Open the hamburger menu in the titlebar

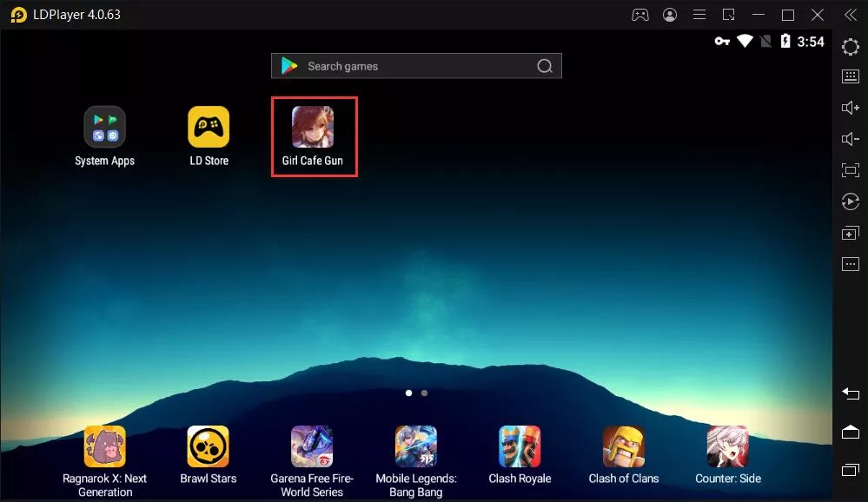tap(699, 14)
